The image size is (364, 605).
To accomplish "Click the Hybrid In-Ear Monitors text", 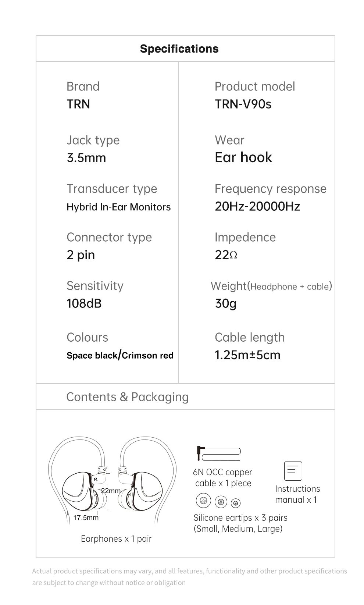I will (118, 207).
